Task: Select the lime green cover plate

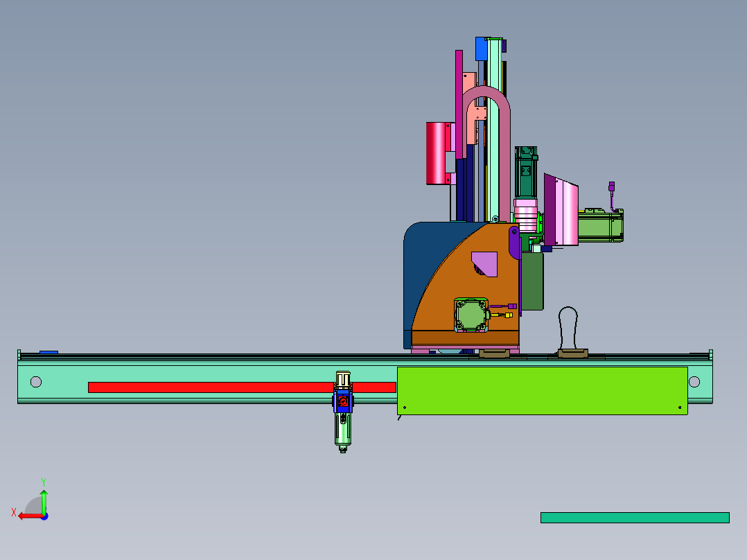Action: 542,391
